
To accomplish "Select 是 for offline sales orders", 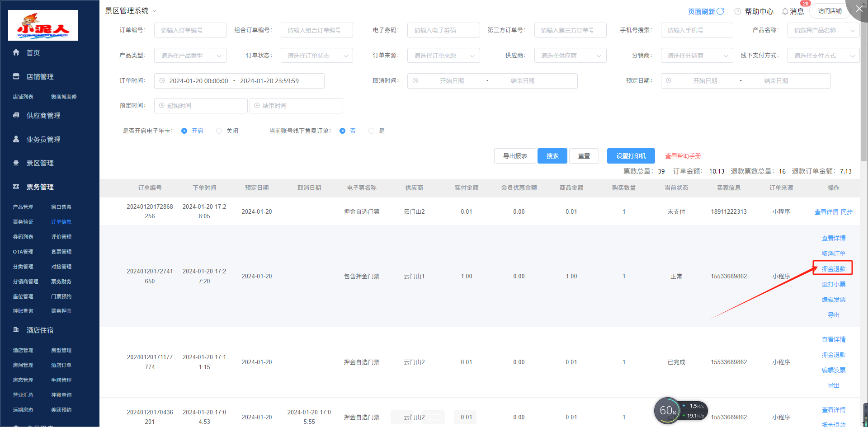I will pos(371,131).
